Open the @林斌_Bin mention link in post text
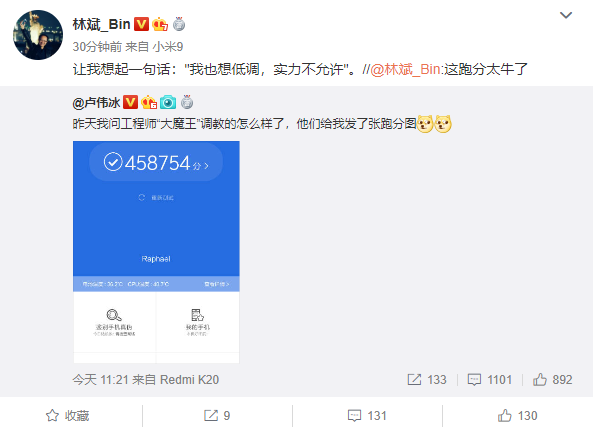This screenshot has width=593, height=431. (405, 70)
